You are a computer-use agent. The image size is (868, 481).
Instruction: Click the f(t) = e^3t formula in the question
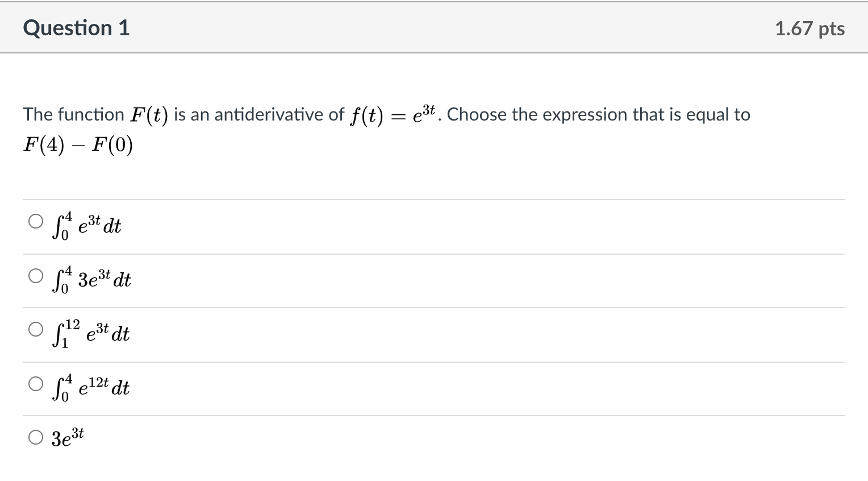[392, 114]
